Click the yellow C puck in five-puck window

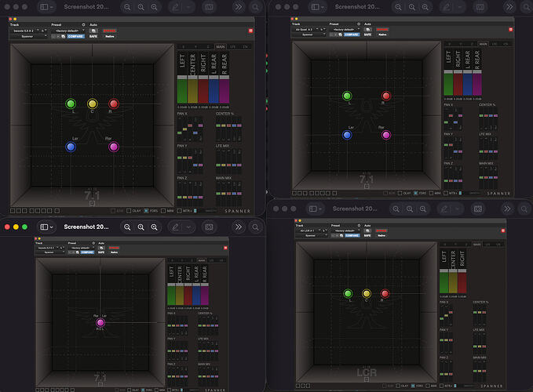tap(92, 103)
